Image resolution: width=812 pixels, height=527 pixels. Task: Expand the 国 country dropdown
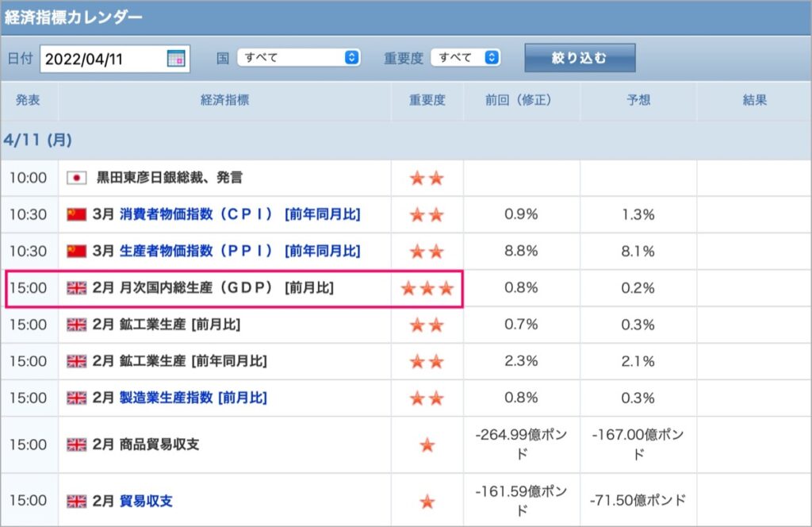pos(299,57)
